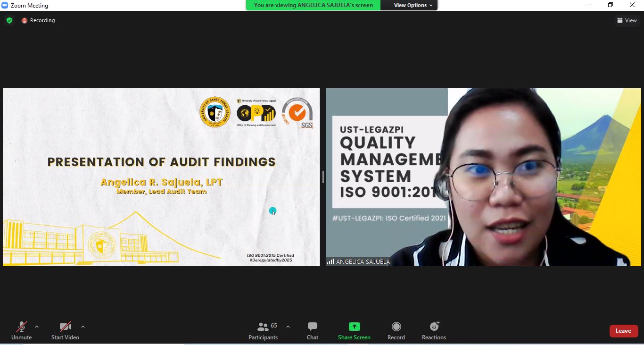This screenshot has width=644, height=345.
Task: Start recording with the Record button
Action: [x=396, y=330]
